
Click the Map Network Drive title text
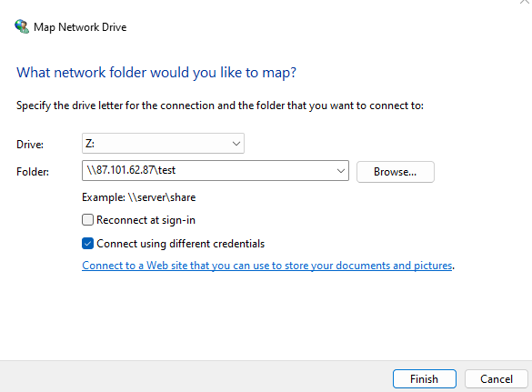(80, 27)
